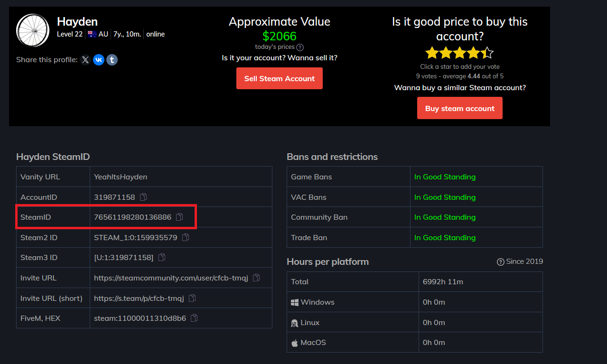This screenshot has height=364, width=607.
Task: Copy the Steam2 ID value
Action: tap(185, 237)
